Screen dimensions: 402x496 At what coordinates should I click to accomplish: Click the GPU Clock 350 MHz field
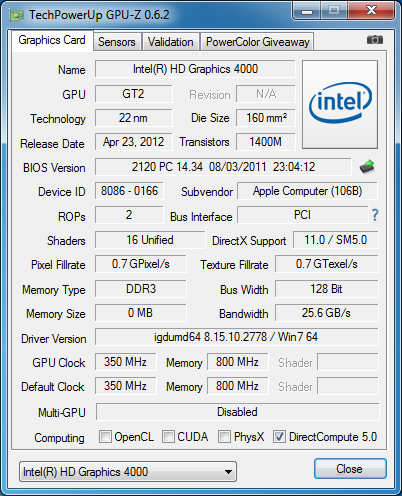point(125,362)
